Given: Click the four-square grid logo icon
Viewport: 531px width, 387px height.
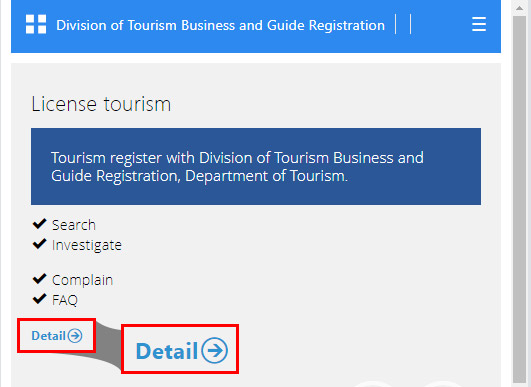Looking at the screenshot, I should pos(36,24).
